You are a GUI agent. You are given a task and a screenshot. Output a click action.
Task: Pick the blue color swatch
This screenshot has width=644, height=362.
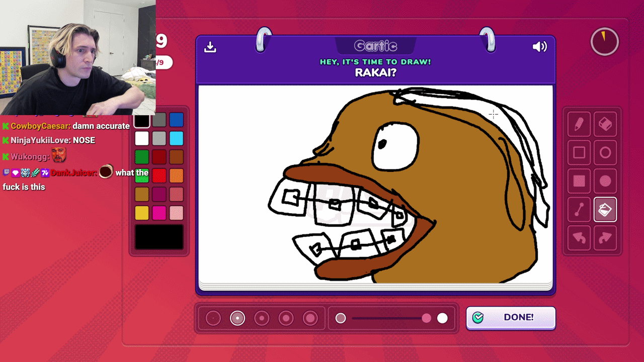click(176, 120)
